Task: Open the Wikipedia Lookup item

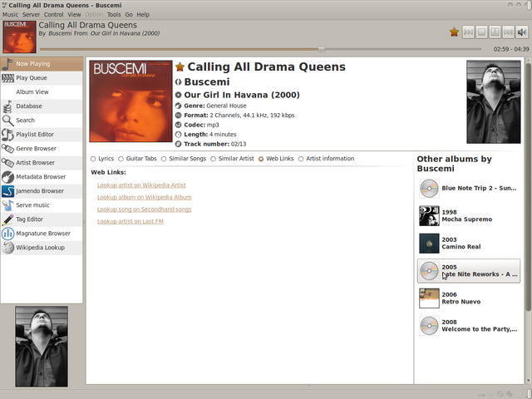Action: tap(42, 248)
